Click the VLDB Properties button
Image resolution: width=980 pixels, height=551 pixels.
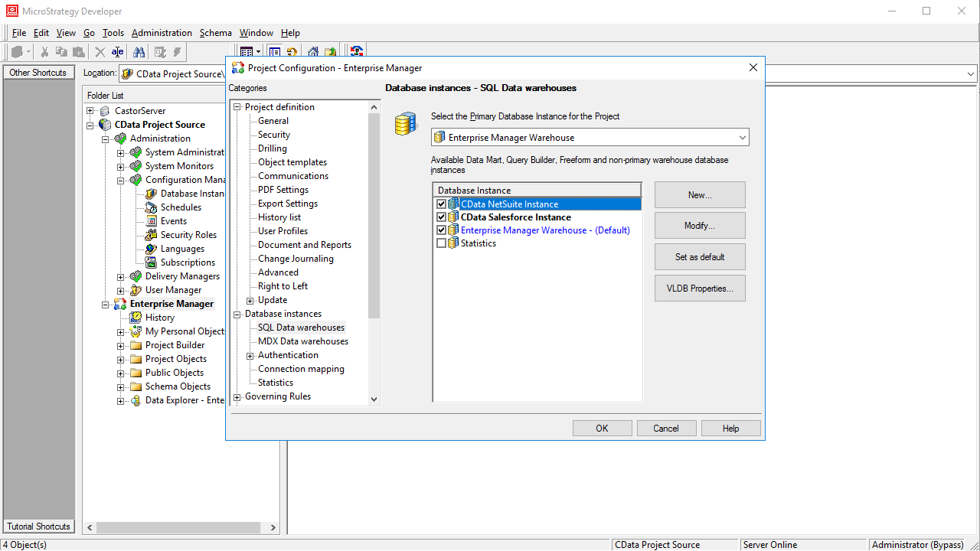[699, 289]
